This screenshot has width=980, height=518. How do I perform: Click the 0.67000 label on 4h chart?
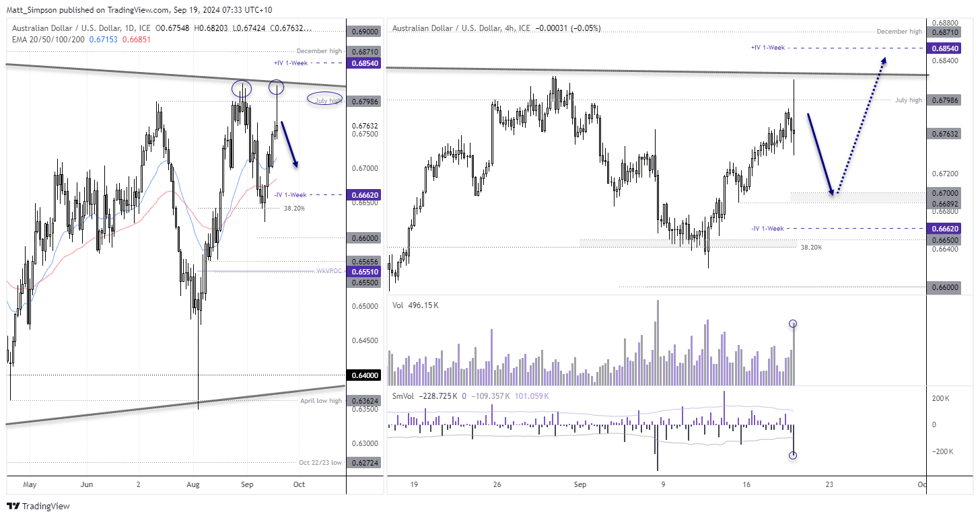click(x=945, y=192)
